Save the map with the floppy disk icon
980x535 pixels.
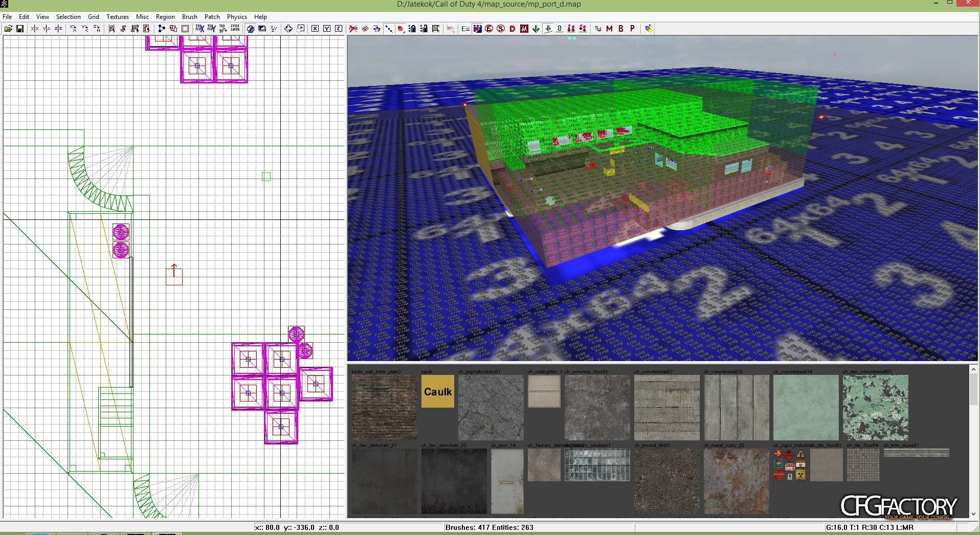click(20, 29)
